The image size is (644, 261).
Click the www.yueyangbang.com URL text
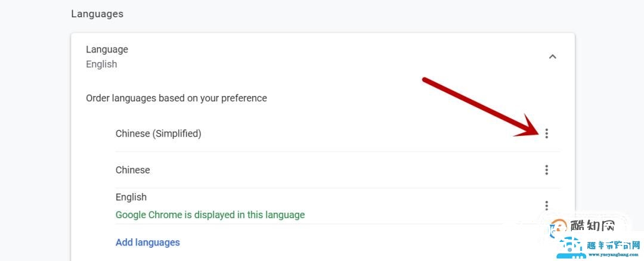point(615,256)
